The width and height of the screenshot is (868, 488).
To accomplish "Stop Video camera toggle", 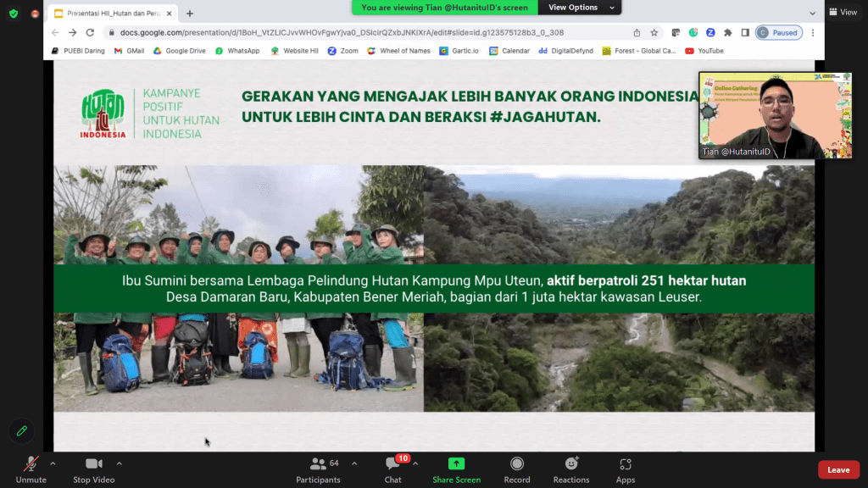I will coord(93,469).
